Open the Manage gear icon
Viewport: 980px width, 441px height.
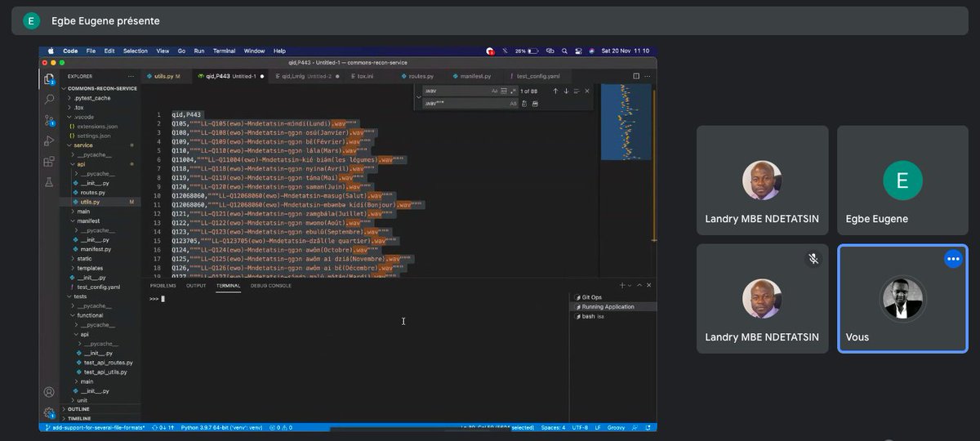(49, 413)
